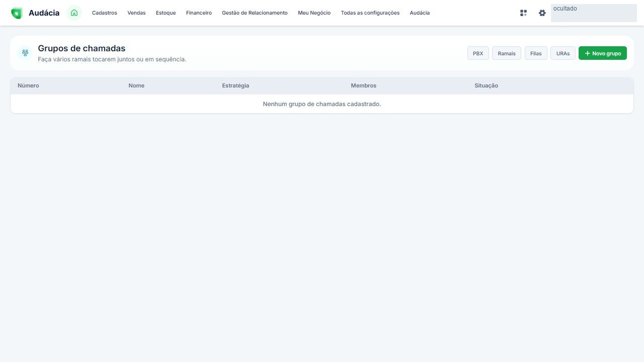
Task: Expand the Gestão de Relacionamento menu
Action: (x=255, y=13)
